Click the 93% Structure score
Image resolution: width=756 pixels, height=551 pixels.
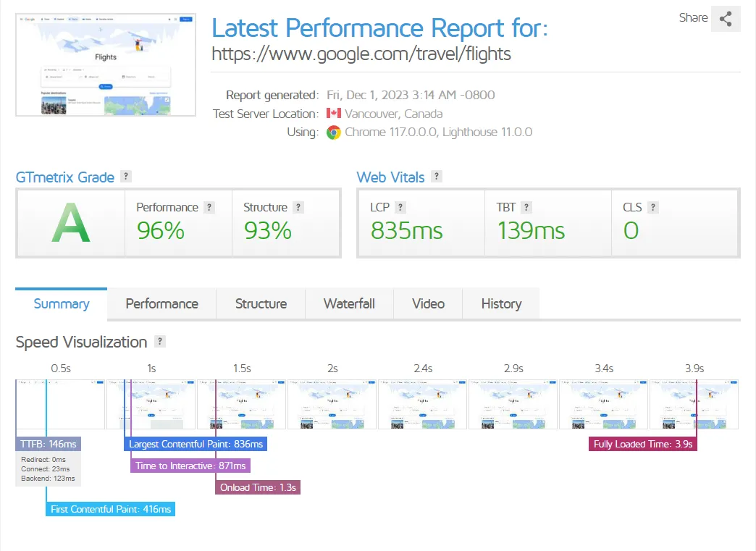click(268, 230)
